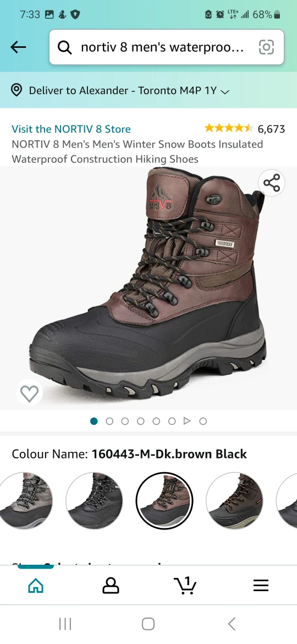Select the all-black boot colour swatch
The width and height of the screenshot is (297, 644).
pyautogui.click(x=95, y=501)
